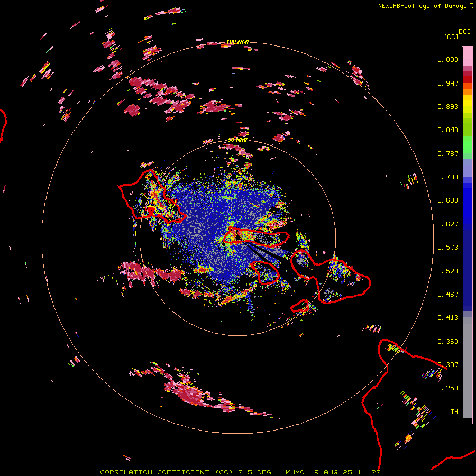The width and height of the screenshot is (476, 476).
Task: Click the 50 NMI range ring label
Action: pos(237,140)
